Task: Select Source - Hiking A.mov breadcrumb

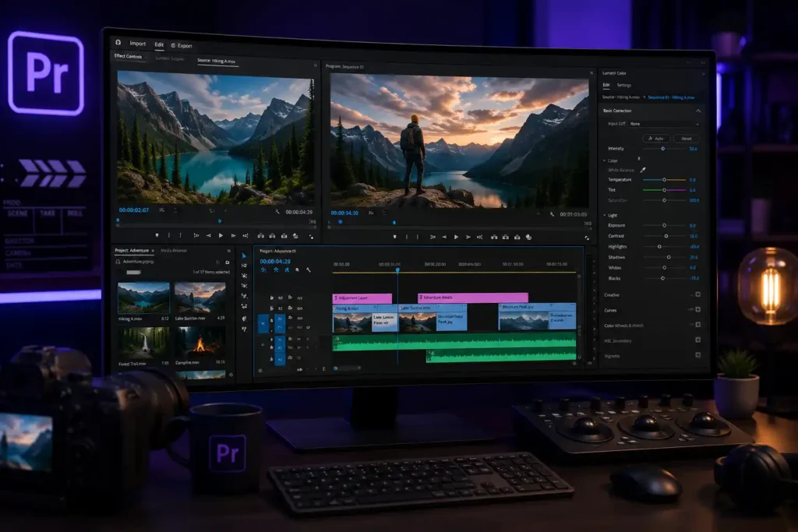Action: 621,97
